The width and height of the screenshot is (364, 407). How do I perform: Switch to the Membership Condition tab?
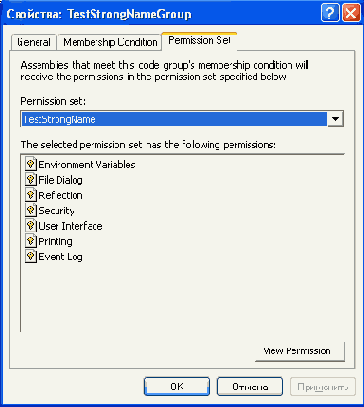click(x=109, y=43)
